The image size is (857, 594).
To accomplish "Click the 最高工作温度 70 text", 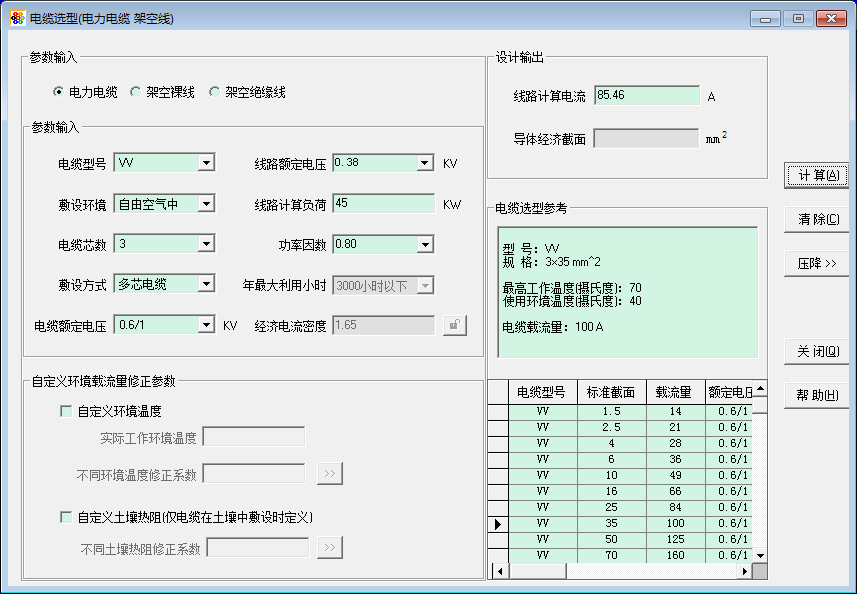I will tap(572, 287).
